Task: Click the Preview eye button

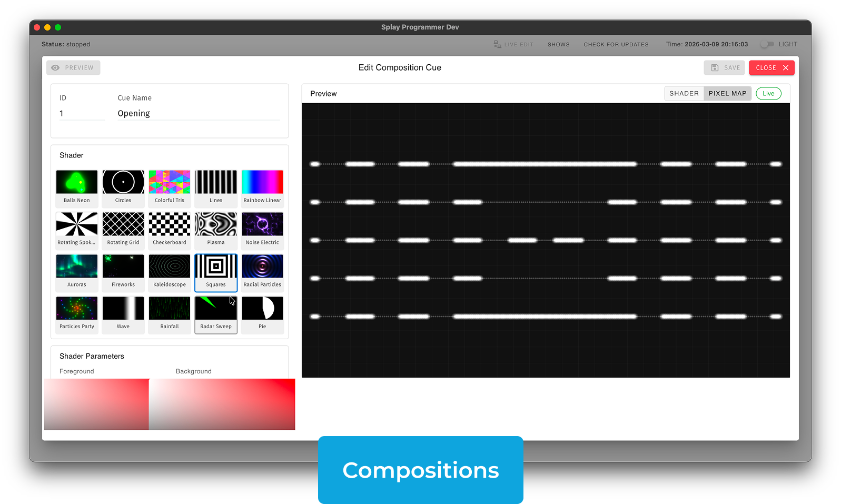Action: pyautogui.click(x=73, y=68)
